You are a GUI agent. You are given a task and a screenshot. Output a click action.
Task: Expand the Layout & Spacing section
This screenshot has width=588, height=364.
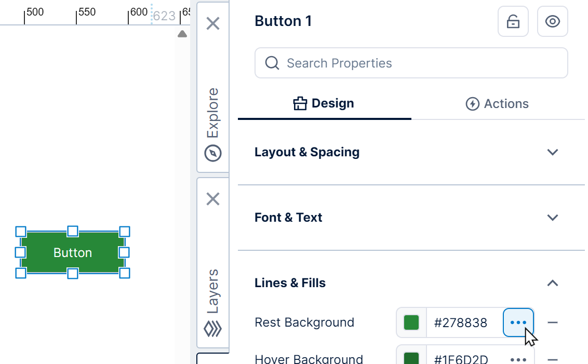pos(552,152)
